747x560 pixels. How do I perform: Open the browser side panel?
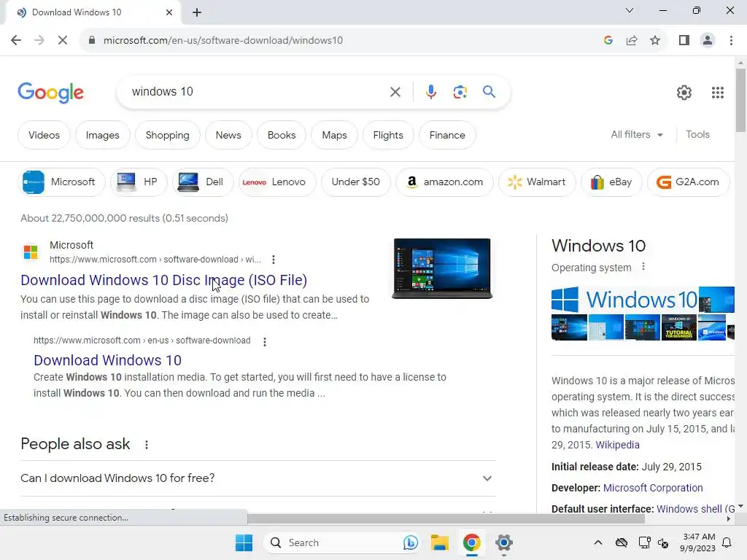click(x=684, y=41)
